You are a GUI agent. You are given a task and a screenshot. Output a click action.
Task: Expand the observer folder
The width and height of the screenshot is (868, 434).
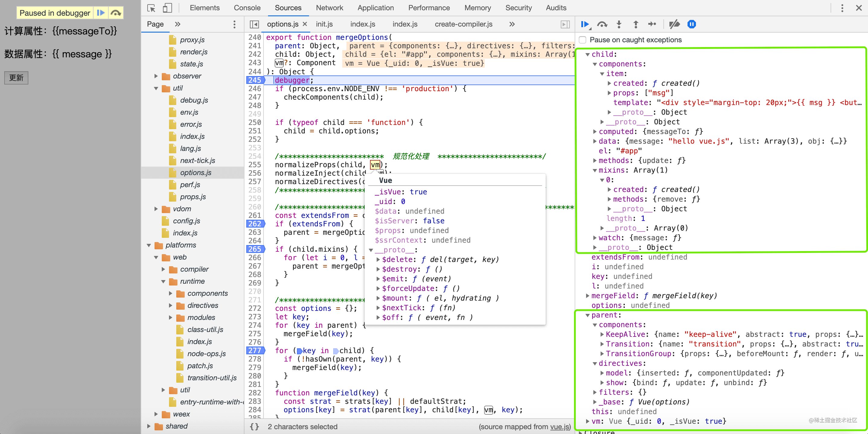click(156, 76)
